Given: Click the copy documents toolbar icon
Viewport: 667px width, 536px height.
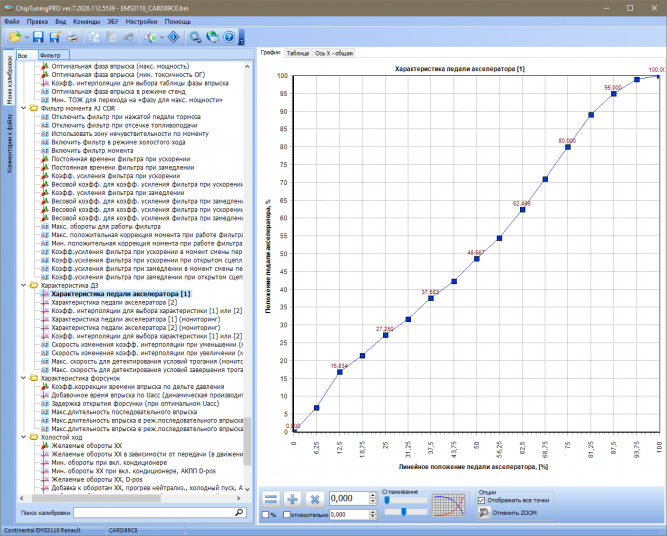Looking at the screenshot, I should (x=94, y=37).
